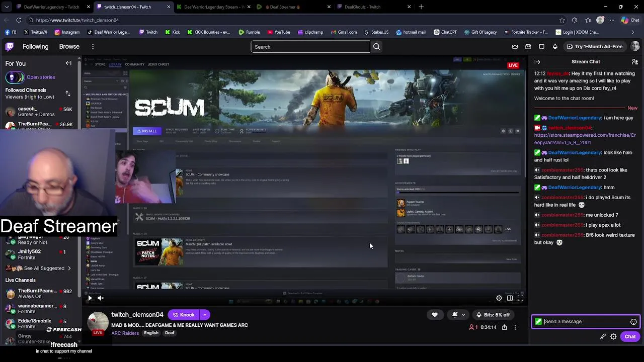Click Try 1-Month Ad-Free button
Screen dimensions: 644x362
tap(594, 47)
